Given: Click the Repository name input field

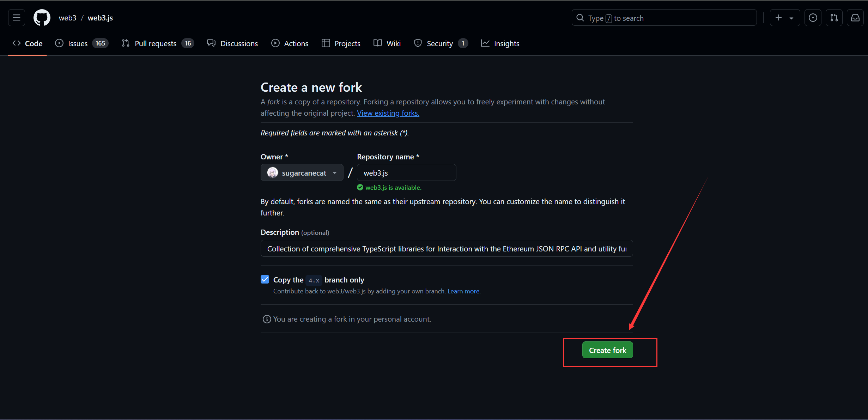Looking at the screenshot, I should point(406,173).
